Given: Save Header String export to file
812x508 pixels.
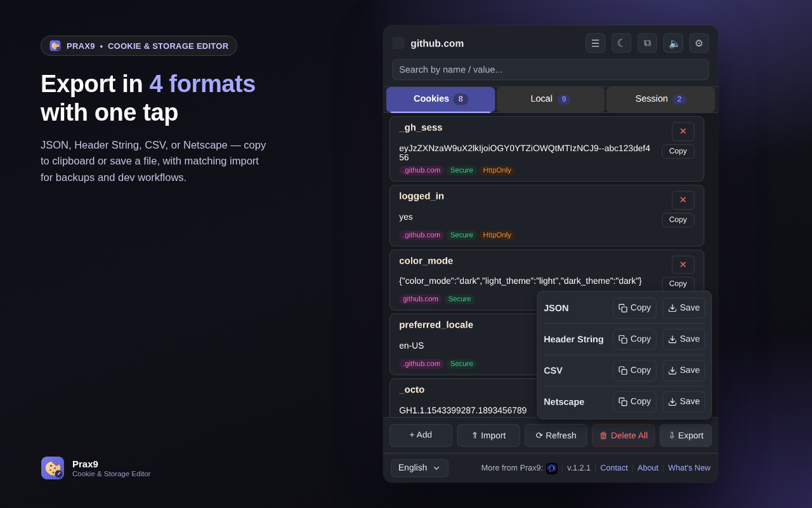Looking at the screenshot, I should pos(684,339).
